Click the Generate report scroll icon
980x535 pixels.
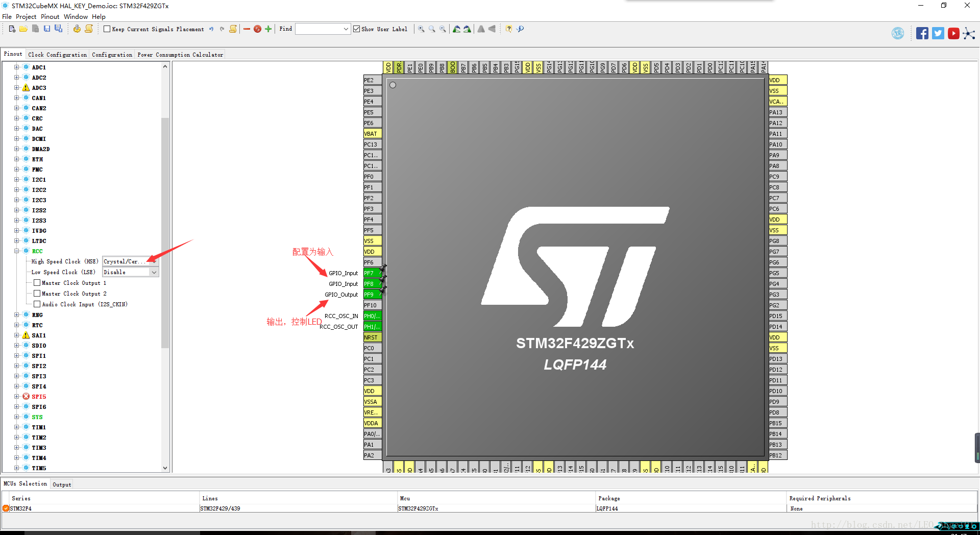[x=89, y=29]
